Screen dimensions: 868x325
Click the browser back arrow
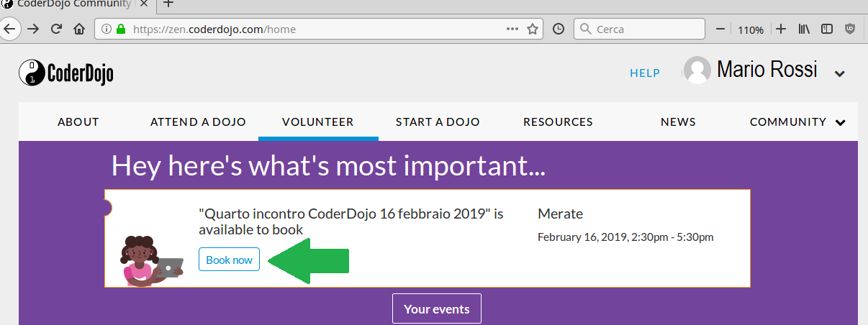tap(9, 29)
